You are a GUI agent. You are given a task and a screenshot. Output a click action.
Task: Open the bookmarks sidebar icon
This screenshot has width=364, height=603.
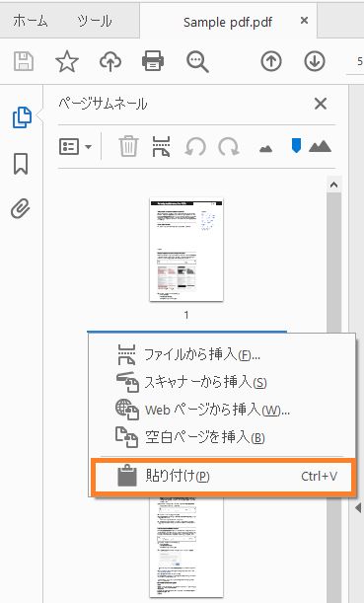pyautogui.click(x=21, y=164)
